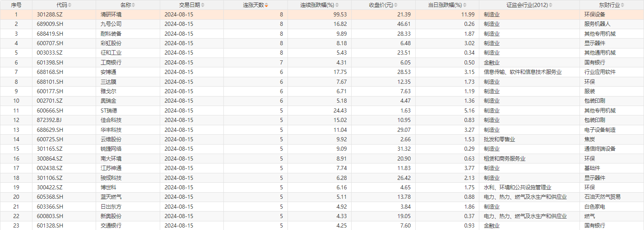Select stock code 688101.SH

[49, 82]
